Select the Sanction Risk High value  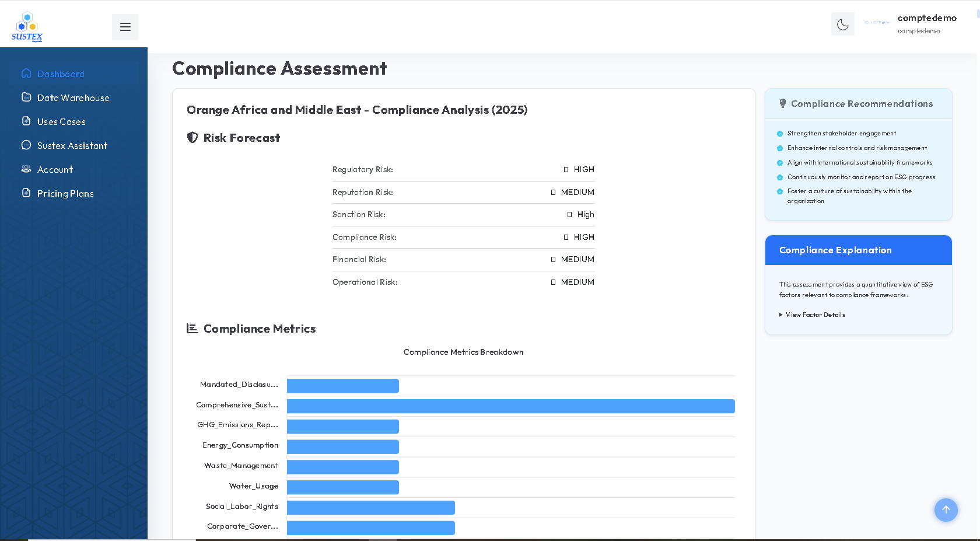[586, 214]
